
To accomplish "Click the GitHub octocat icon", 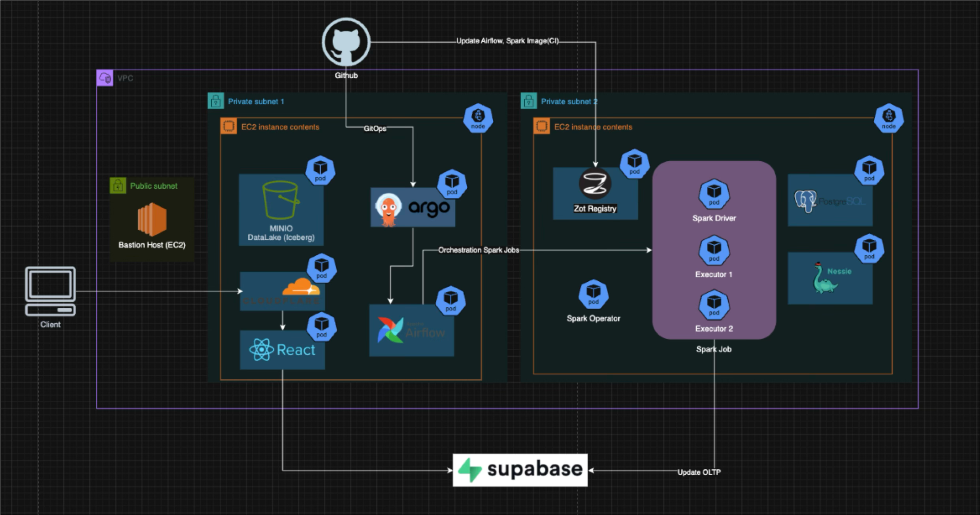I will point(346,41).
